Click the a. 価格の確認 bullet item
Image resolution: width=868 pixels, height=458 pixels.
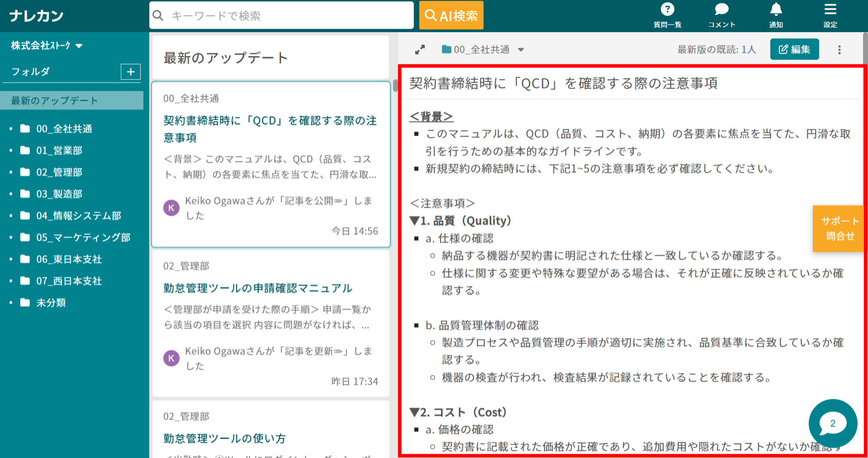click(x=460, y=430)
